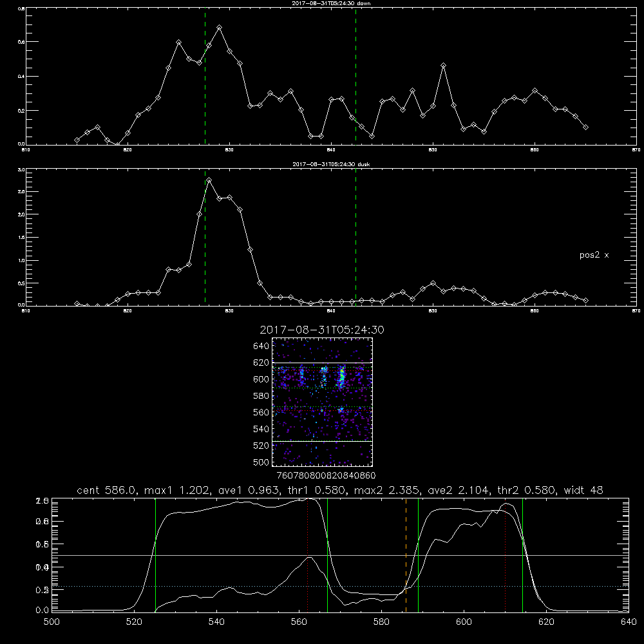Click the 'max2 2.385' value
Screen dimensions: 644x644
coord(388,490)
